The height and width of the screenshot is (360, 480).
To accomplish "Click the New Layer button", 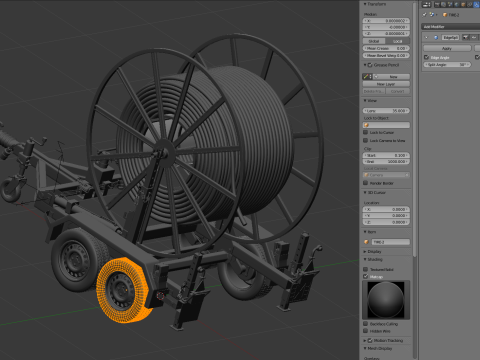I will 386,84.
